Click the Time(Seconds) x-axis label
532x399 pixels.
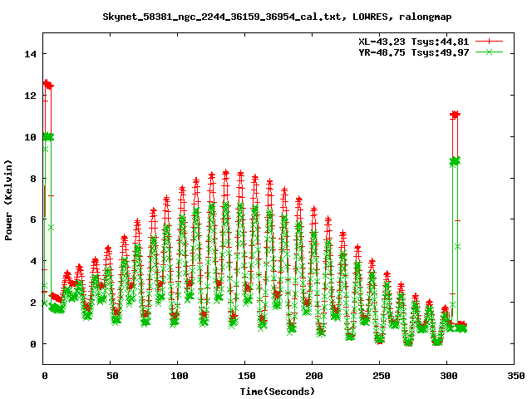click(278, 392)
